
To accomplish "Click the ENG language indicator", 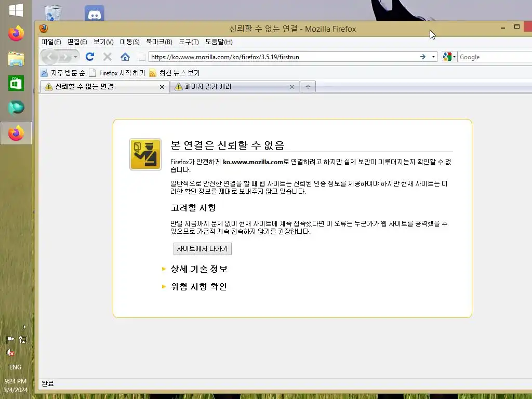I will [x=15, y=367].
